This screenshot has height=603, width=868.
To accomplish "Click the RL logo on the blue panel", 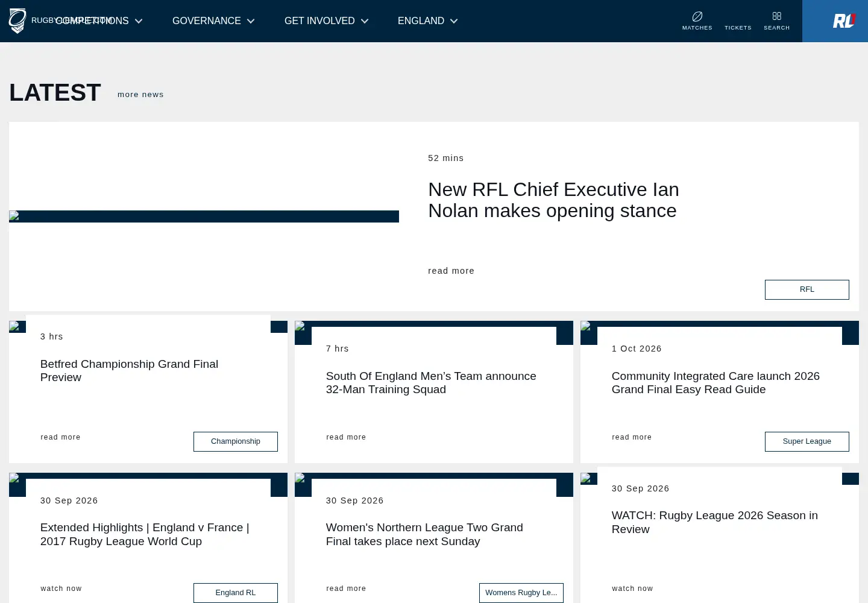I will click(x=844, y=21).
